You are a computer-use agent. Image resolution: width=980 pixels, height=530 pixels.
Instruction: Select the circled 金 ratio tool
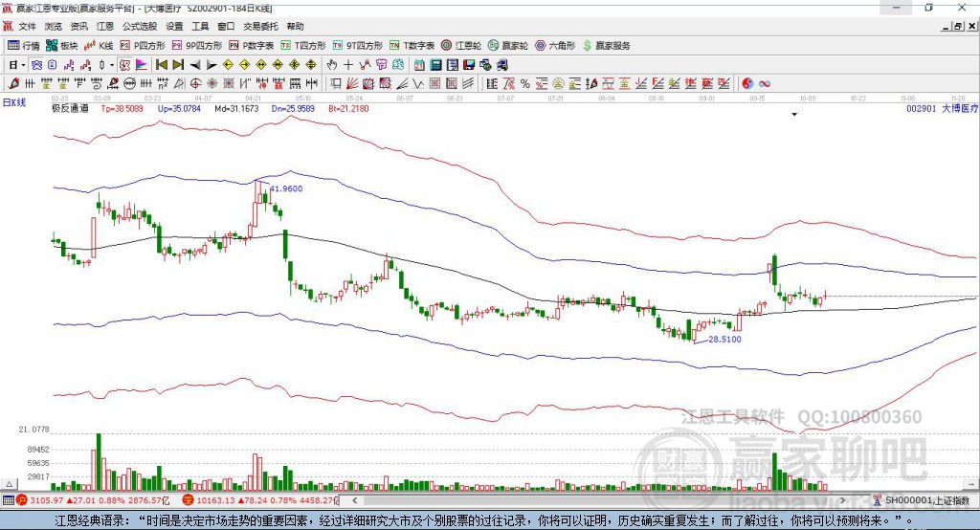(558, 83)
